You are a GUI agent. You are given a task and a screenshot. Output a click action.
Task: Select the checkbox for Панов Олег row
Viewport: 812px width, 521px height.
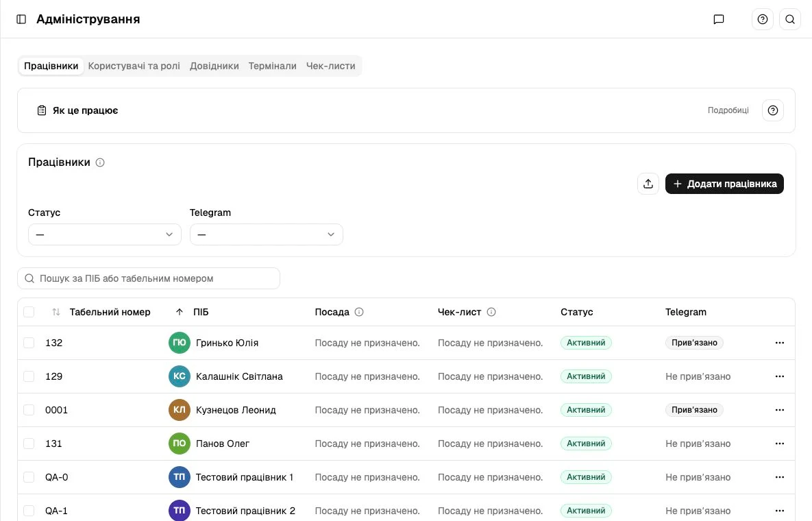29,444
